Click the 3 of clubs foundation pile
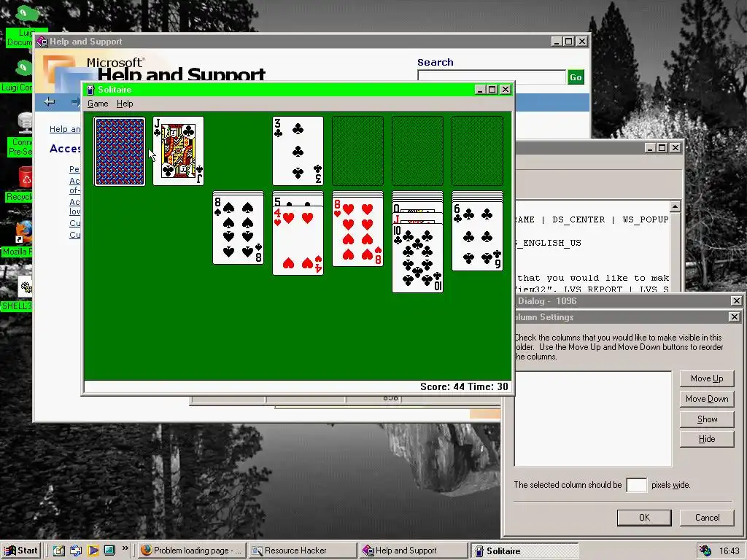Screen dimensions: 747x560 [x=298, y=151]
